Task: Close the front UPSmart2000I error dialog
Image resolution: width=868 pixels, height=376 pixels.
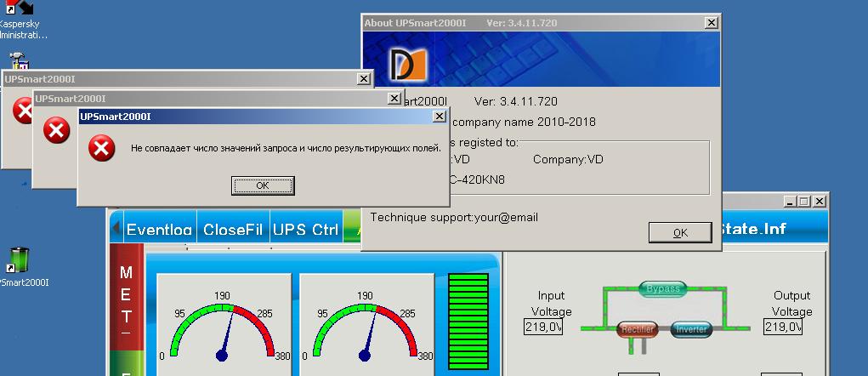Action: click(x=439, y=117)
